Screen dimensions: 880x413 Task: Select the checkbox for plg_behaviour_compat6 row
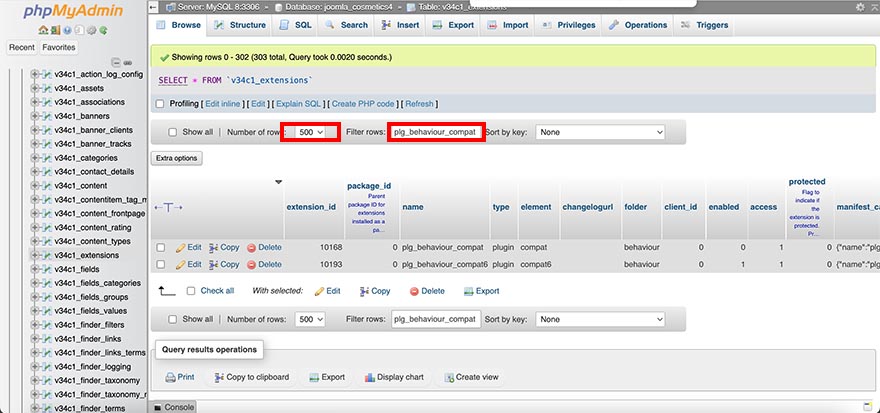tap(160, 264)
